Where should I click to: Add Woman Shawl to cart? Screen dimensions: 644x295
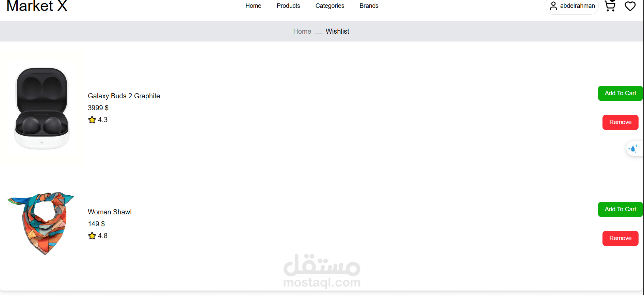point(620,209)
